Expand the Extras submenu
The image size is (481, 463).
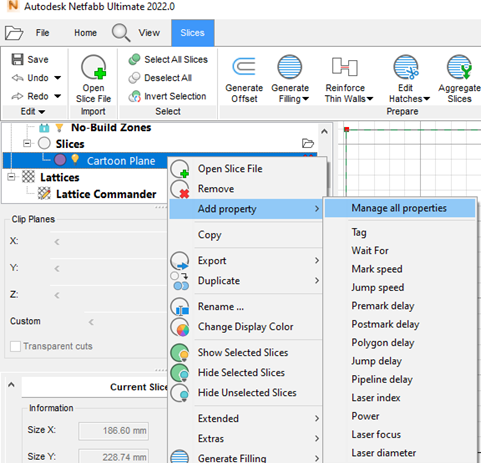pyautogui.click(x=246, y=438)
